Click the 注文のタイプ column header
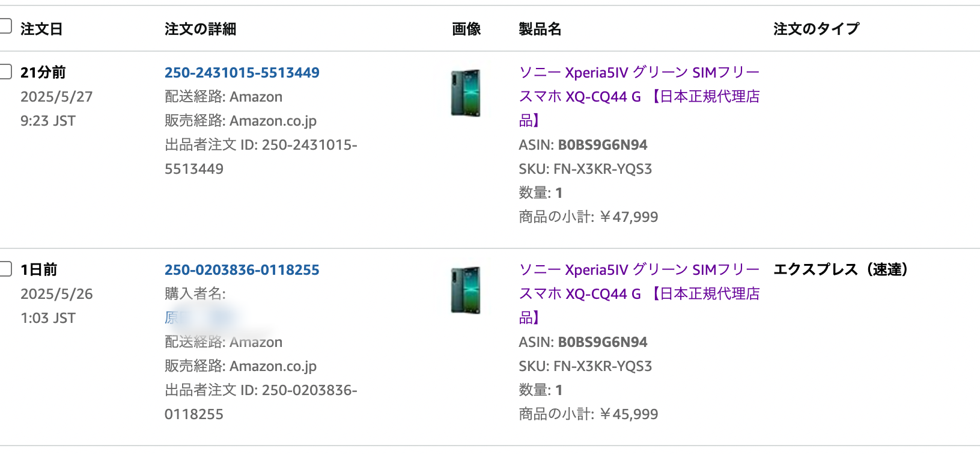Image resolution: width=980 pixels, height=454 pixels. (x=816, y=29)
